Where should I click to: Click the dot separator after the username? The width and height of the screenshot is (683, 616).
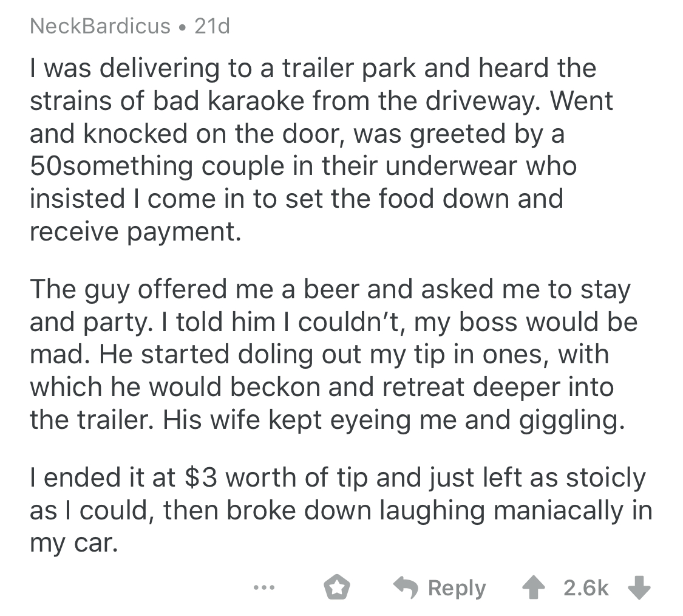click(x=182, y=26)
